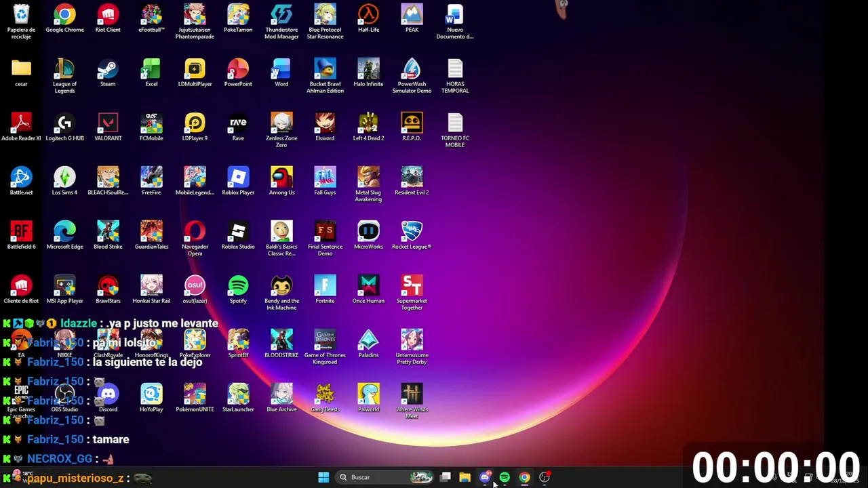Select the Rocket League desktop icon
The height and width of the screenshot is (488, 868).
412,236
